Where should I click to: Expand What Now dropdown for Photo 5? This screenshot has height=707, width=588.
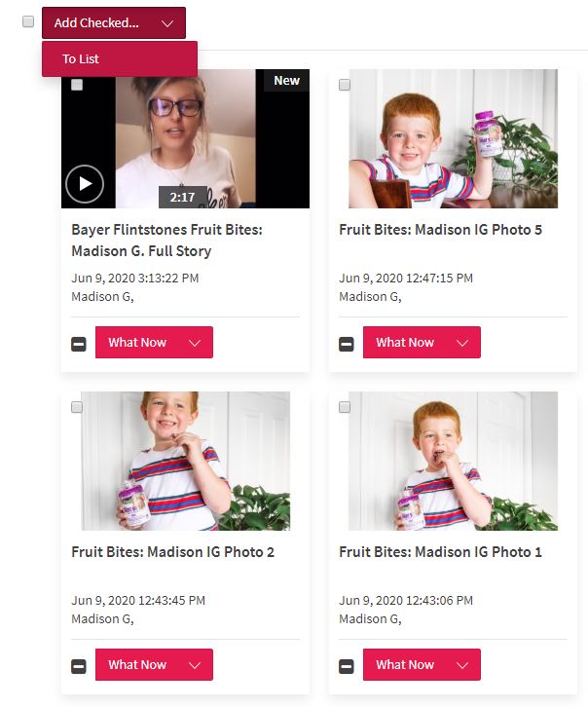pos(422,343)
